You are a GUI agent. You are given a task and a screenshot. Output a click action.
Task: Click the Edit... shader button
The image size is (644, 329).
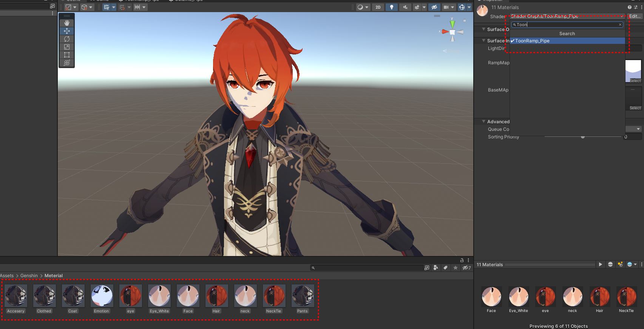tap(635, 16)
